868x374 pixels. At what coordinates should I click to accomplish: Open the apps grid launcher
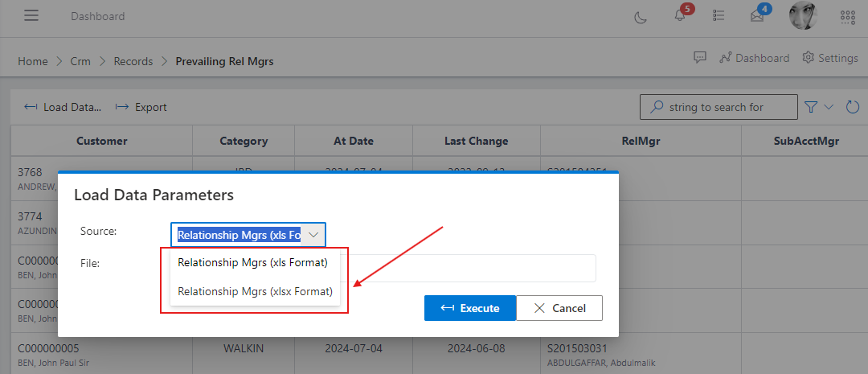[848, 17]
